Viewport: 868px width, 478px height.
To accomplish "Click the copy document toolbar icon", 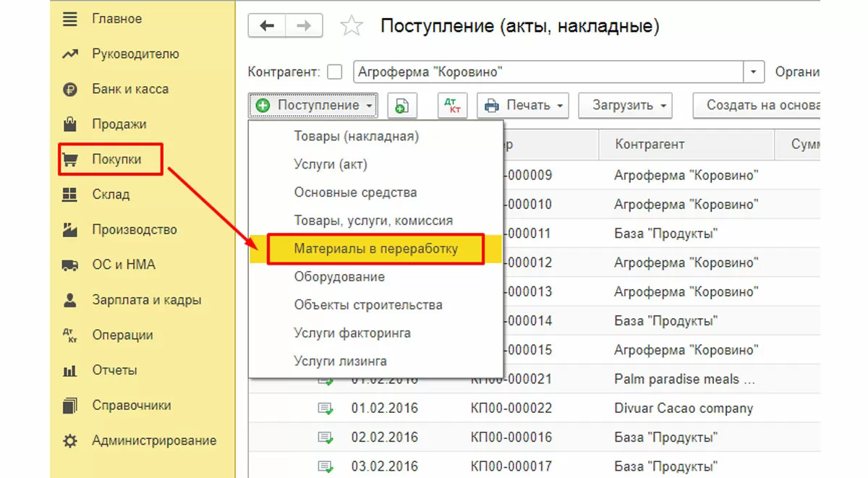I will pos(402,106).
